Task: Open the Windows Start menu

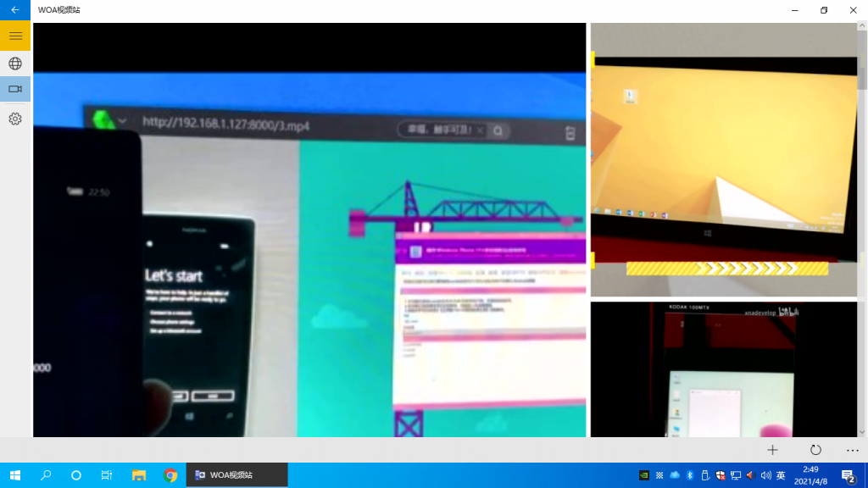Action: tap(14, 475)
